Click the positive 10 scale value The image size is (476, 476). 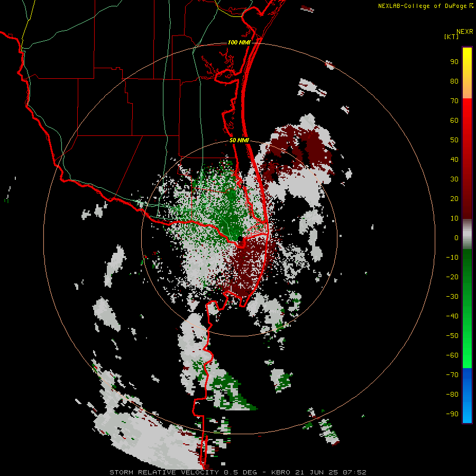pyautogui.click(x=454, y=218)
